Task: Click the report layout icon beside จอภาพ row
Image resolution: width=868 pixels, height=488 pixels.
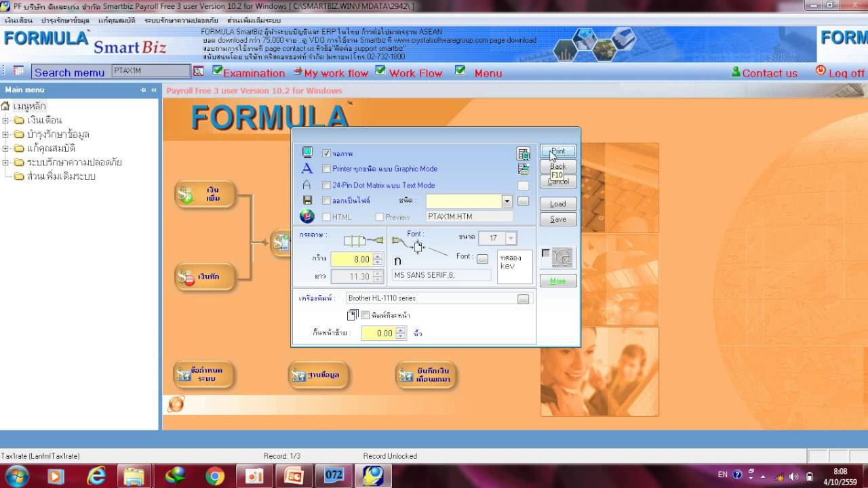Action: (523, 154)
